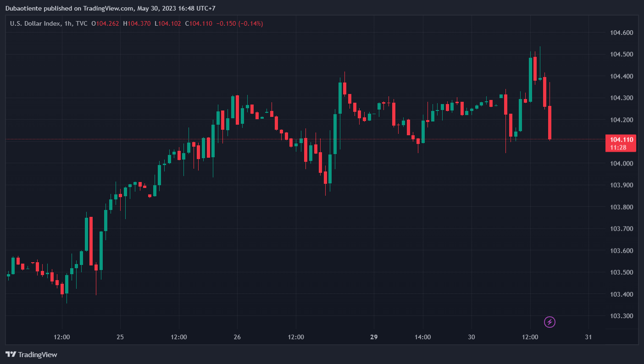Click the purple lightning bolt icon
Image resolution: width=644 pixels, height=364 pixels.
pyautogui.click(x=550, y=322)
